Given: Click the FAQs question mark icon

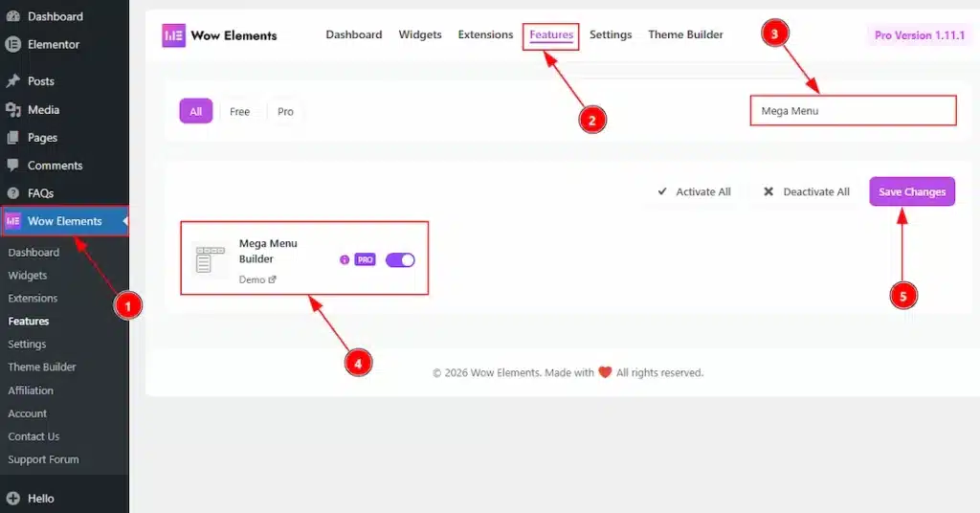Looking at the screenshot, I should click(x=12, y=193).
